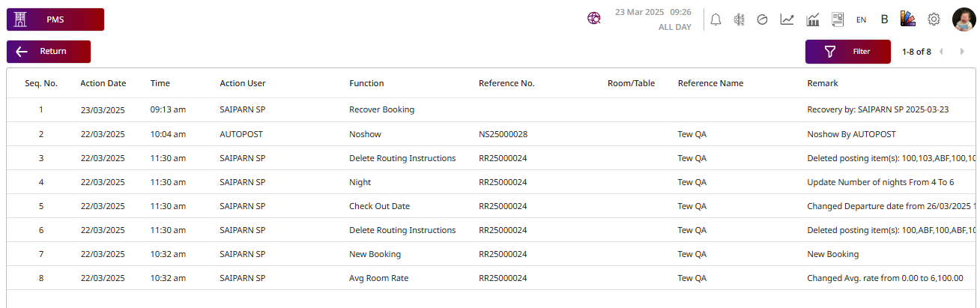The image size is (980, 308).
Task: Go to the previous page arrow
Action: pyautogui.click(x=941, y=52)
